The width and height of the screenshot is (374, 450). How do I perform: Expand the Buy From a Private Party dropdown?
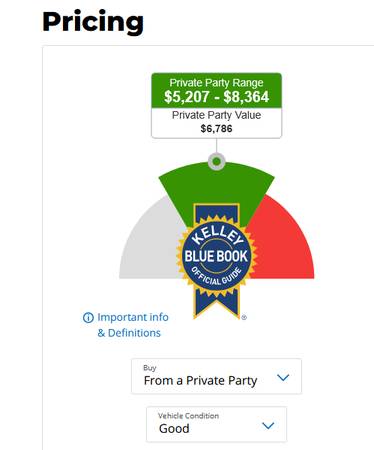[x=216, y=376]
